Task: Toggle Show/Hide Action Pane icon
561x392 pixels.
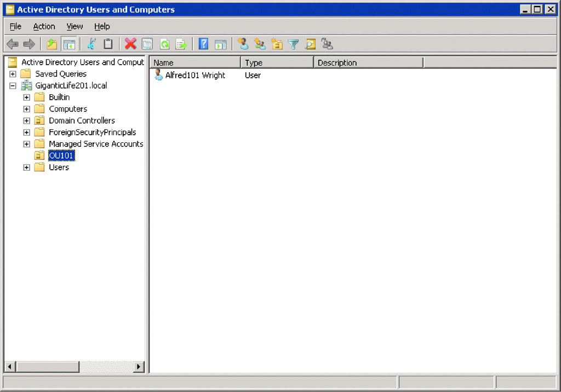Action: [220, 44]
